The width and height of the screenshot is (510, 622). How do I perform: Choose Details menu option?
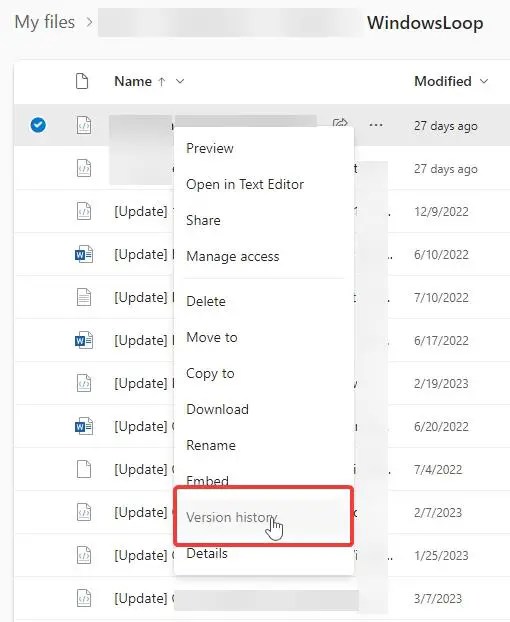click(207, 553)
